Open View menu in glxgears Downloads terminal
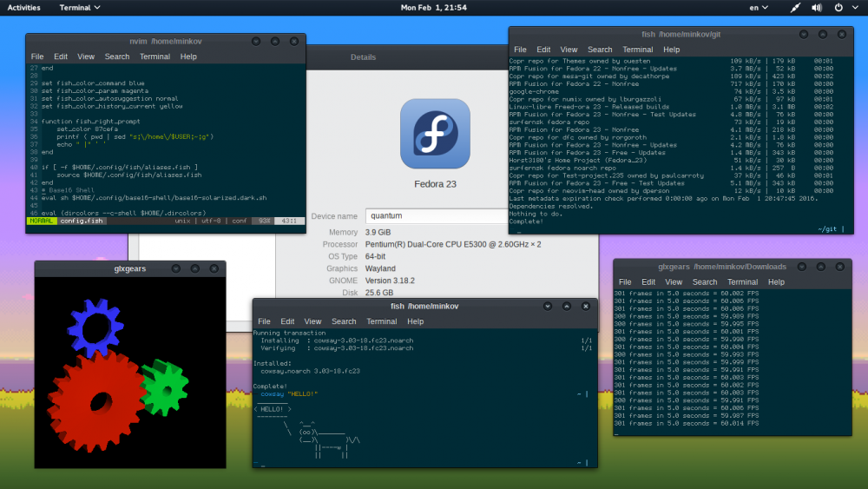 tap(674, 282)
